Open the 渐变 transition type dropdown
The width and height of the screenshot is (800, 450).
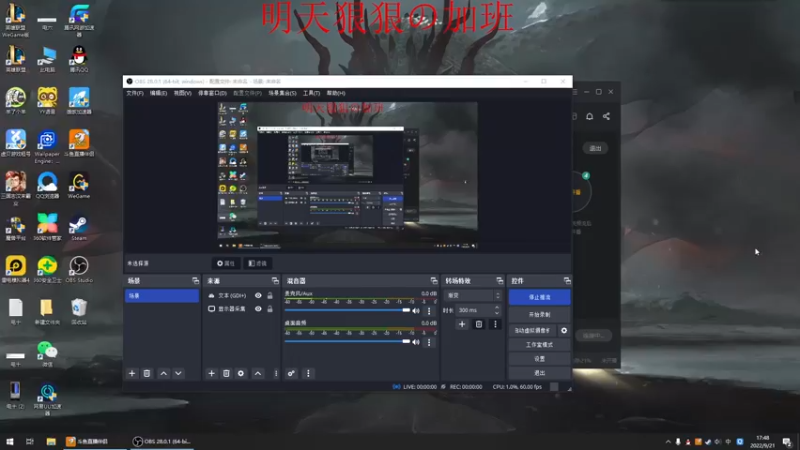click(473, 295)
